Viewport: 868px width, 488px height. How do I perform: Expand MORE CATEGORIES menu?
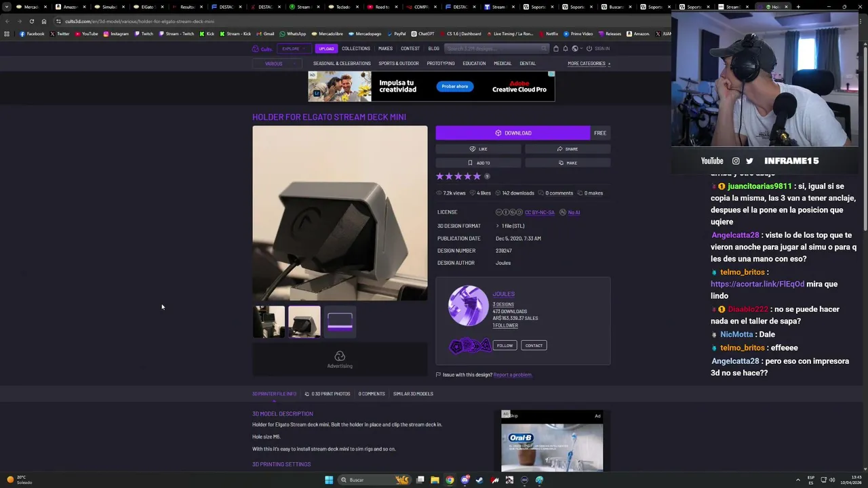[589, 64]
